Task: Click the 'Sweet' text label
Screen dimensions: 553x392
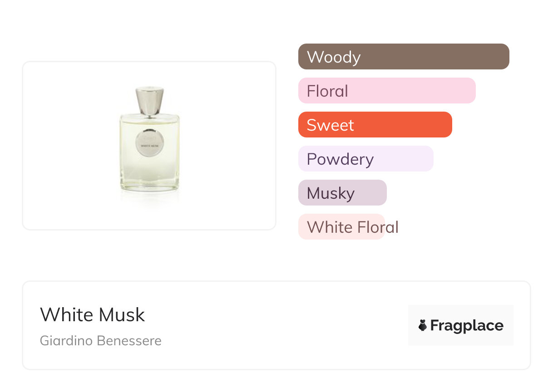Action: click(330, 125)
